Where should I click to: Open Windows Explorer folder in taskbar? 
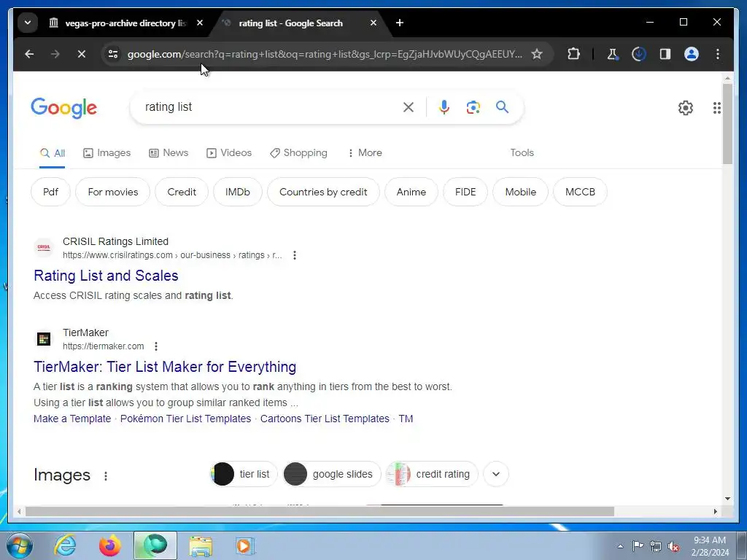pyautogui.click(x=201, y=545)
